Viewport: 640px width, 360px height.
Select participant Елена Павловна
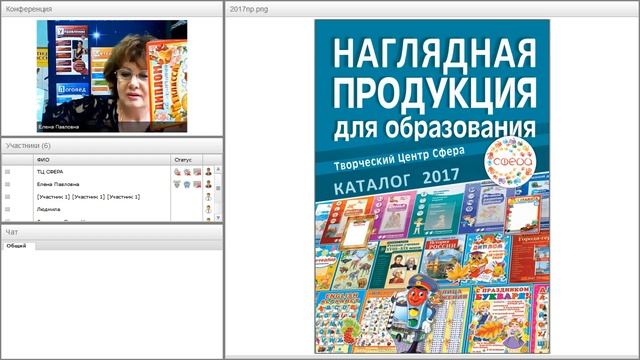[x=58, y=184]
